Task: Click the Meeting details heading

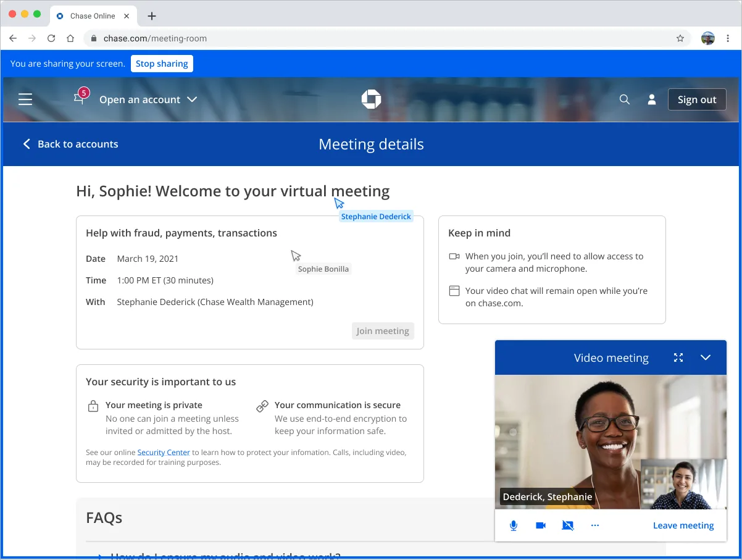Action: coord(371,144)
